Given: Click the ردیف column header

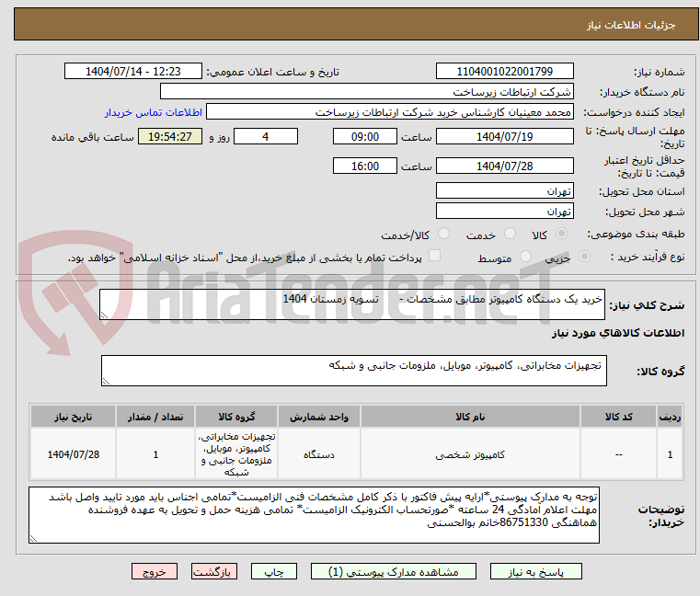Looking at the screenshot, I should 670,417.
